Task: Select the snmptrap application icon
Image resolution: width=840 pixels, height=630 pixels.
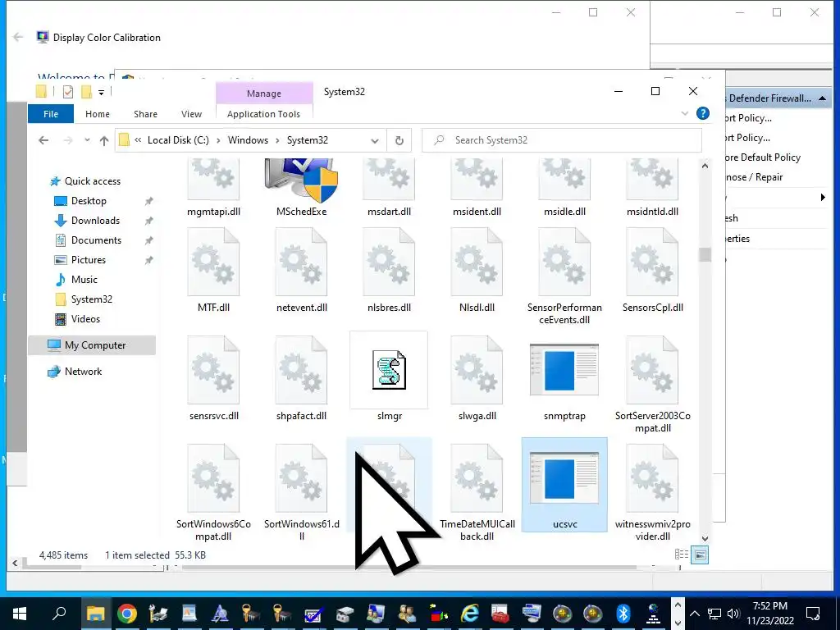Action: 564,370
